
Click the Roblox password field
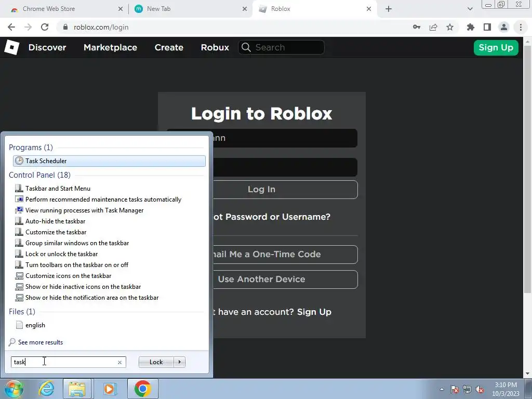[285, 167]
